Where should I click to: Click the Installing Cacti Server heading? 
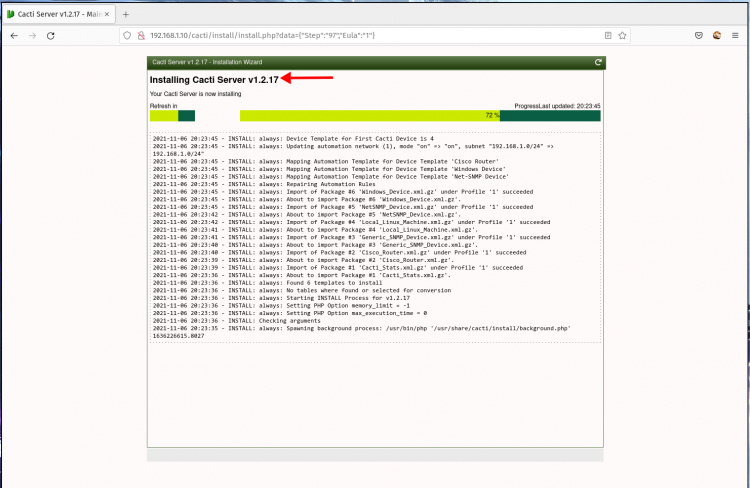pos(214,79)
